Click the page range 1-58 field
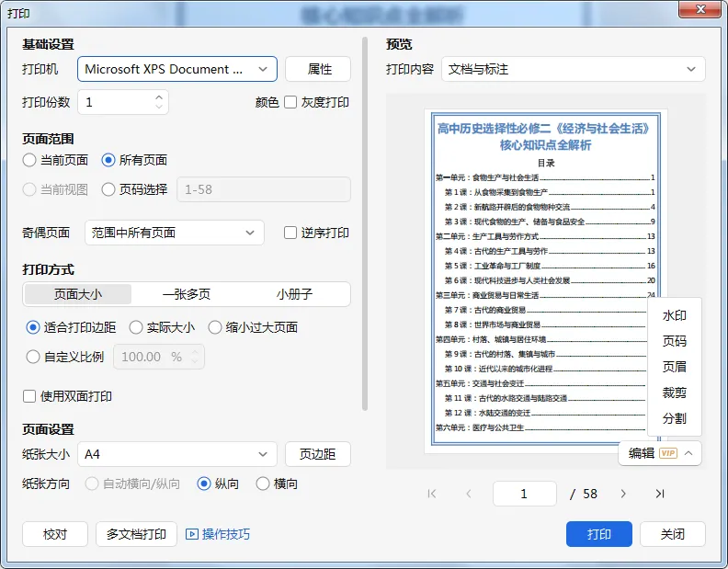This screenshot has width=728, height=569. point(264,189)
